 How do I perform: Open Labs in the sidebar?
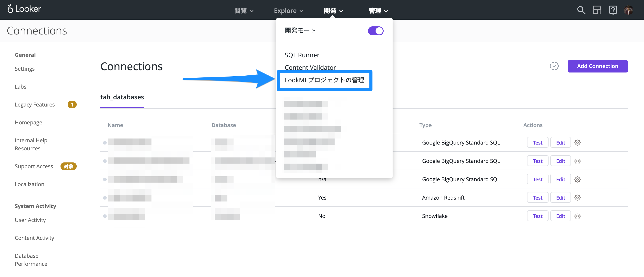coord(20,87)
